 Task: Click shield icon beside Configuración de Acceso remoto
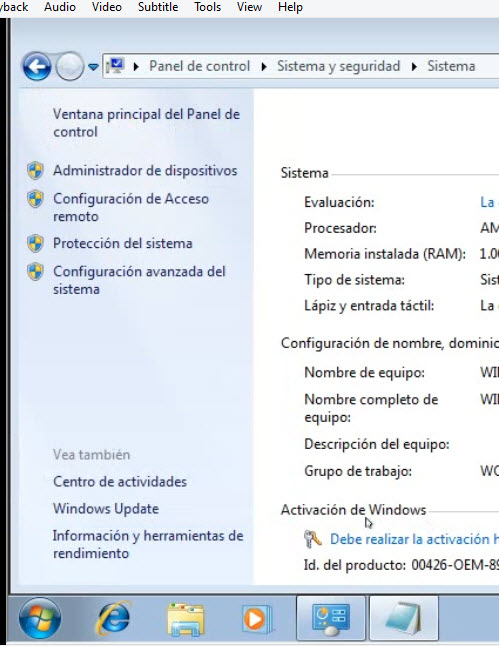(35, 199)
